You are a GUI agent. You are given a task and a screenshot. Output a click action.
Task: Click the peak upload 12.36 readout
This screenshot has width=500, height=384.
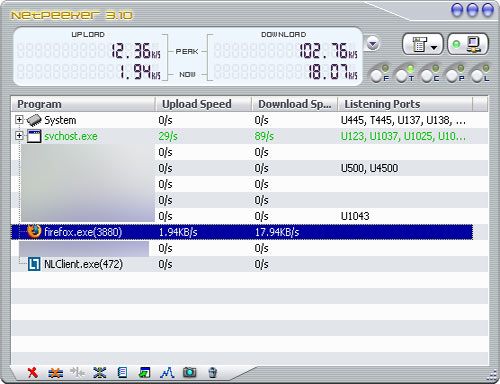(136, 51)
